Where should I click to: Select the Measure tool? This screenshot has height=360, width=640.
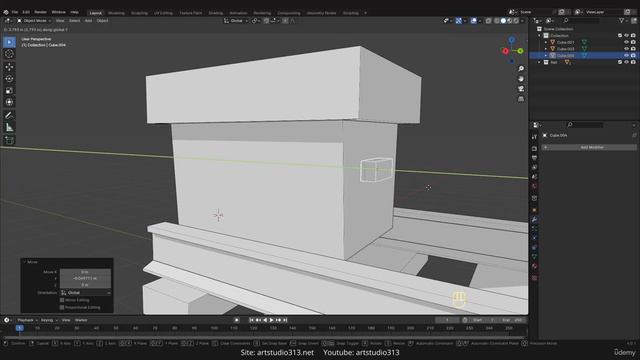[9, 128]
